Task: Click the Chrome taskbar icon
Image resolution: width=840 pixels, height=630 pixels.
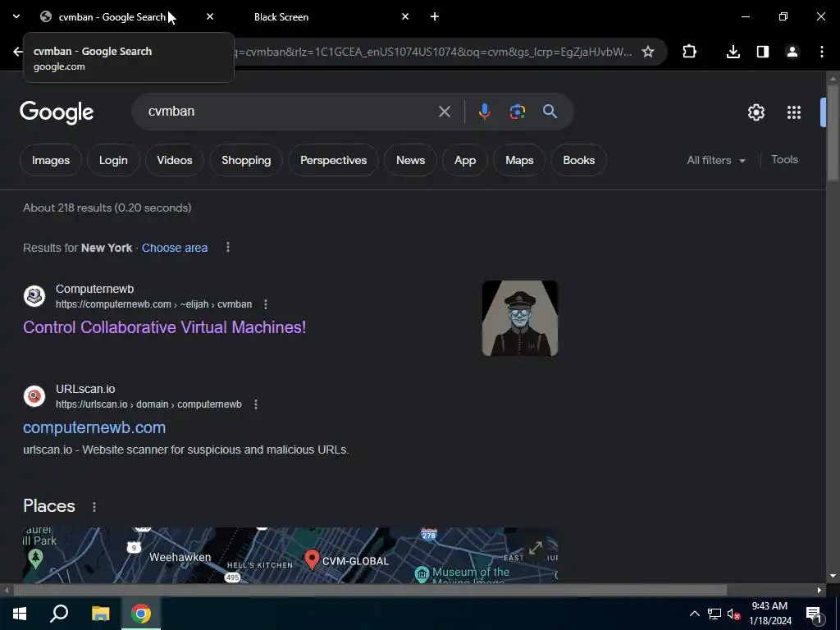Action: (x=141, y=614)
